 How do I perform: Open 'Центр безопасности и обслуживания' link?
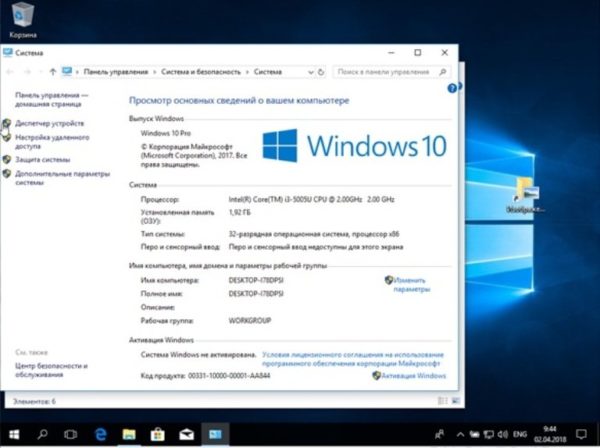(51, 370)
